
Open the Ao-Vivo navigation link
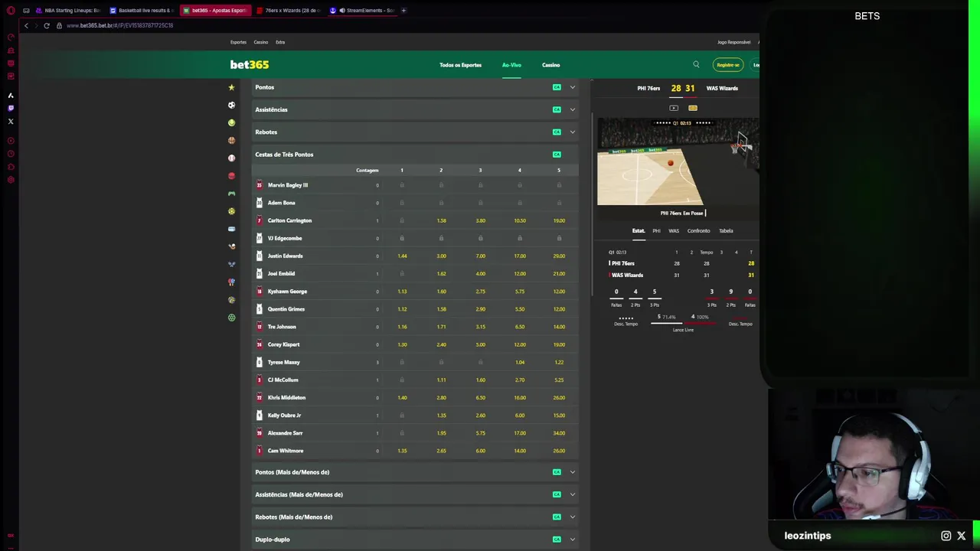[511, 65]
